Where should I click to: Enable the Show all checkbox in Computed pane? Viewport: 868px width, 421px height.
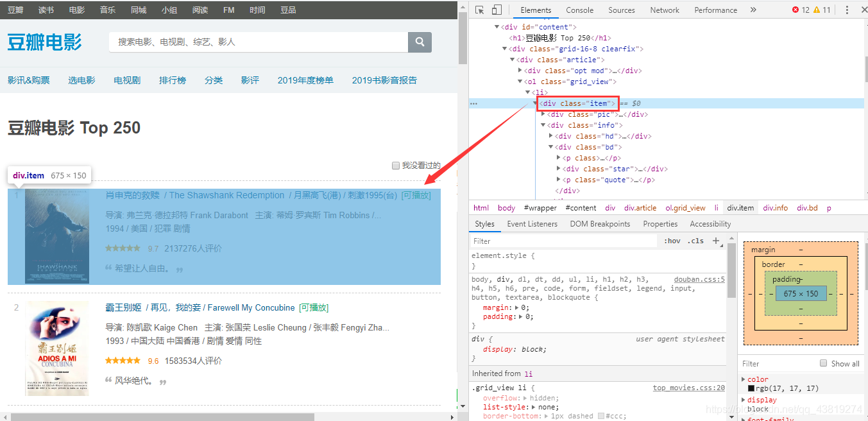point(824,363)
